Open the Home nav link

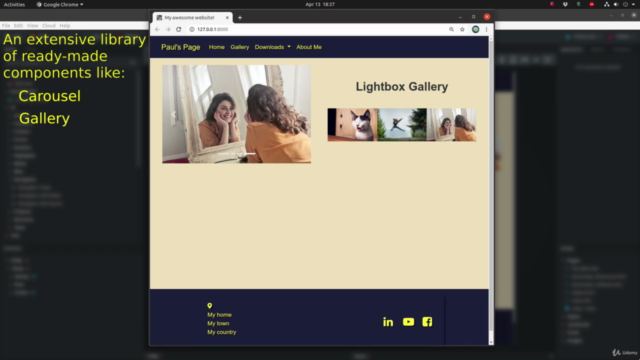point(216,47)
